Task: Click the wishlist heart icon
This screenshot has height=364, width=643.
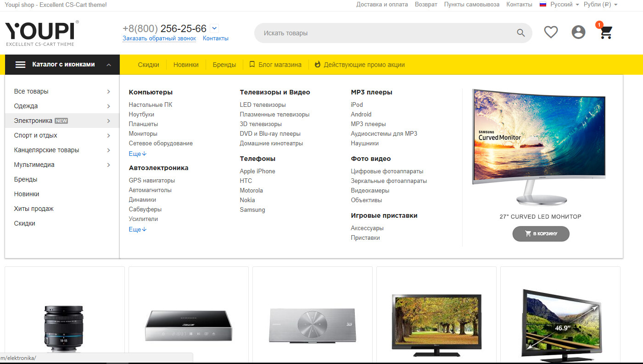Action: 551,32
